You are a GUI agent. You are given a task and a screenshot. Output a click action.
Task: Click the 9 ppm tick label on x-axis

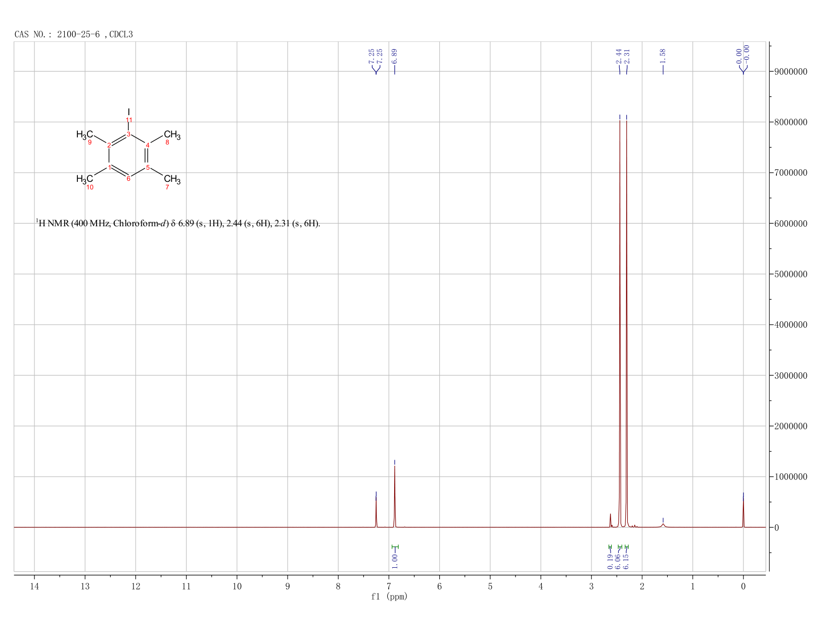(x=288, y=586)
